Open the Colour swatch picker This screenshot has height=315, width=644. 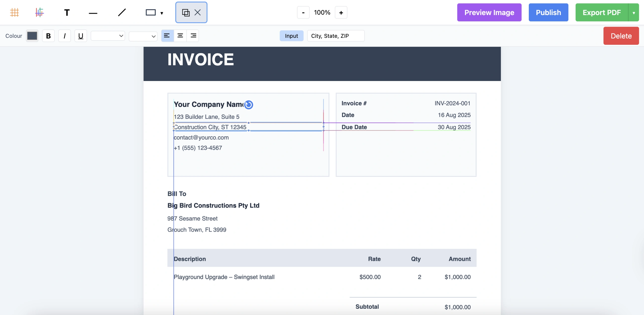[32, 36]
